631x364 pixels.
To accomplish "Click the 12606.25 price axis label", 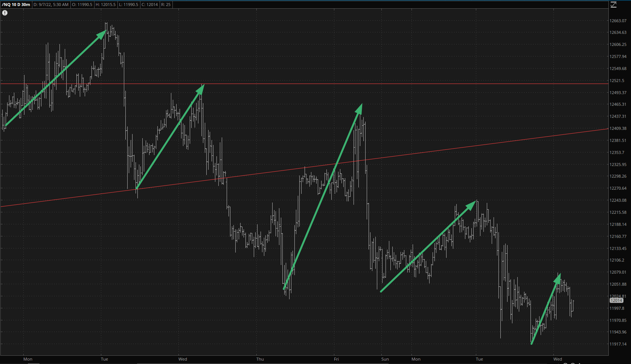I will click(x=618, y=44).
